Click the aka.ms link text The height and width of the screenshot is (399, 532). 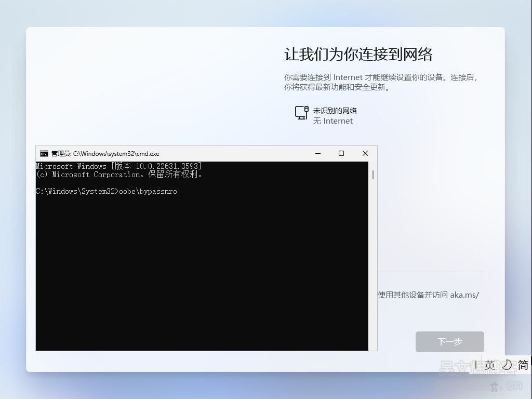pyautogui.click(x=464, y=295)
